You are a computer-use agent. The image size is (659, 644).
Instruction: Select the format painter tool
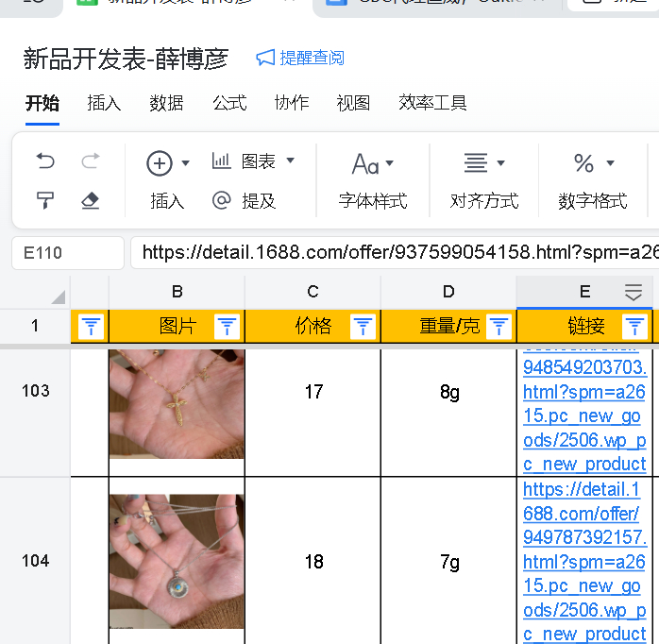click(x=45, y=200)
